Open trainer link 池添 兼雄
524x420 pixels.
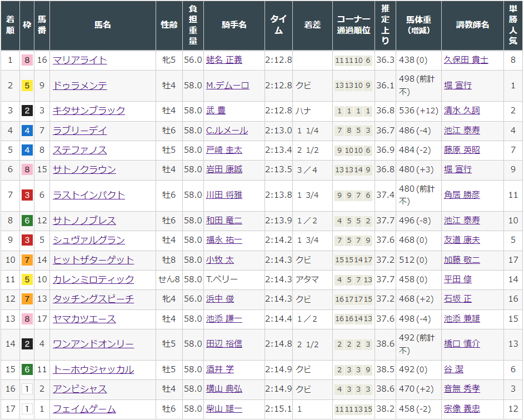pos(462,319)
